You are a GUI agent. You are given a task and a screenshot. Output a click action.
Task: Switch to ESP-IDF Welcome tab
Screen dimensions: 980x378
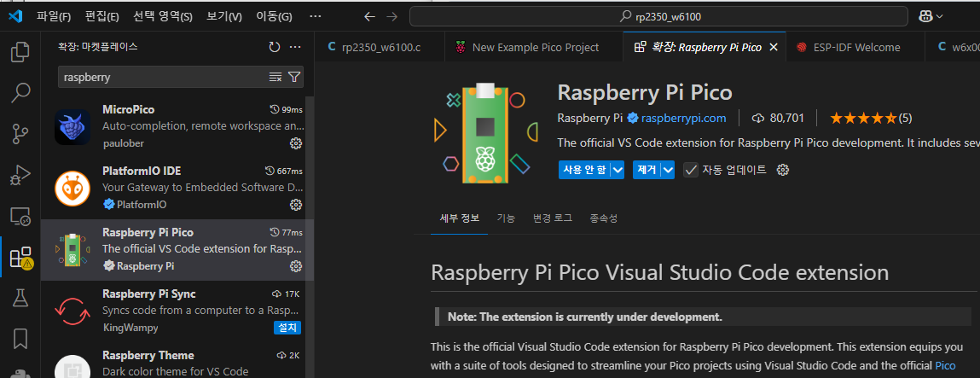[x=855, y=48]
